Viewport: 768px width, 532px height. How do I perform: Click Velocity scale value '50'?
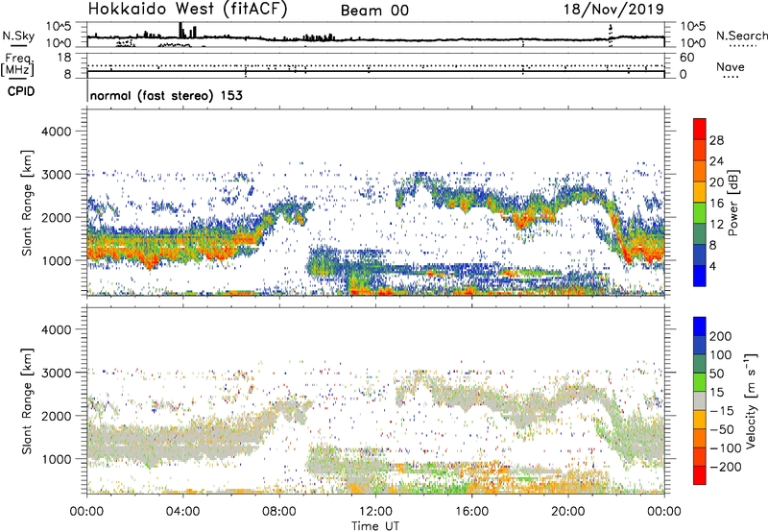tap(716, 374)
